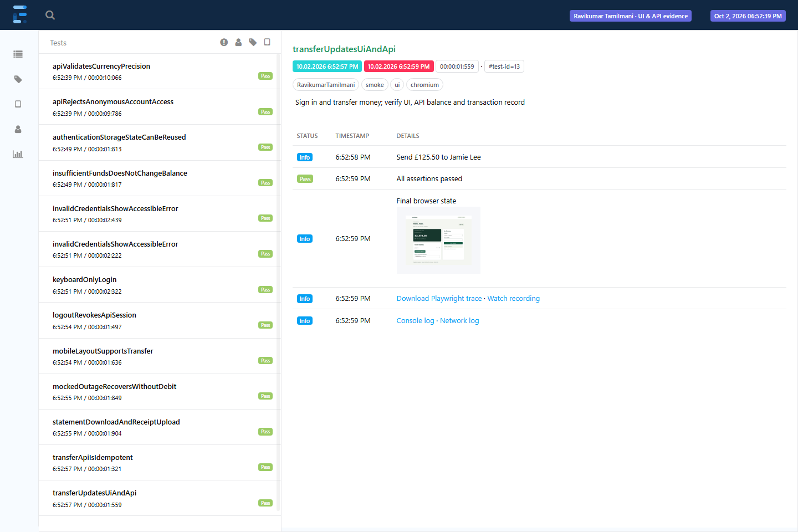Viewport: 798px width, 532px height.
Task: Click the #test-id=13 badge
Action: pos(504,66)
